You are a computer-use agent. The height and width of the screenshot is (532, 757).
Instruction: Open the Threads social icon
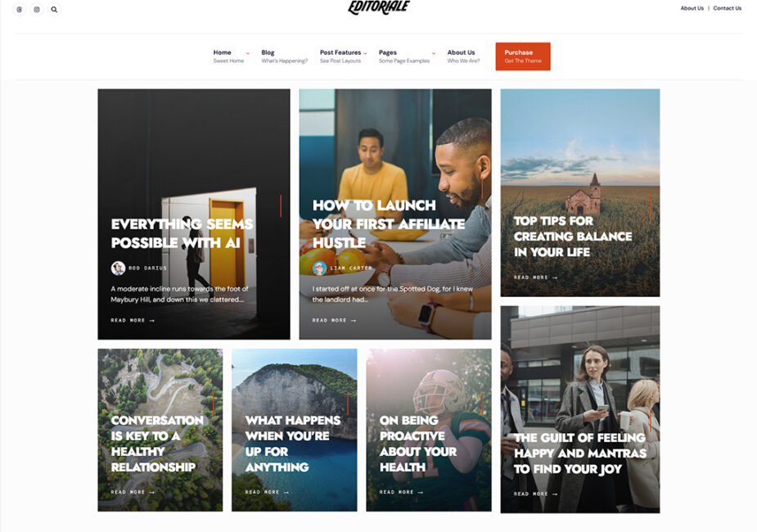pos(20,9)
